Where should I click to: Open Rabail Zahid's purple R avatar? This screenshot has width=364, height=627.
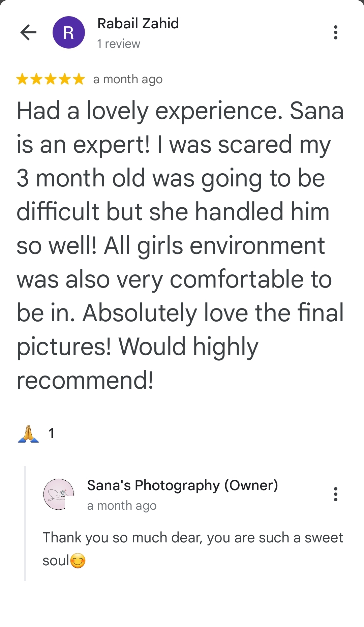point(68,32)
